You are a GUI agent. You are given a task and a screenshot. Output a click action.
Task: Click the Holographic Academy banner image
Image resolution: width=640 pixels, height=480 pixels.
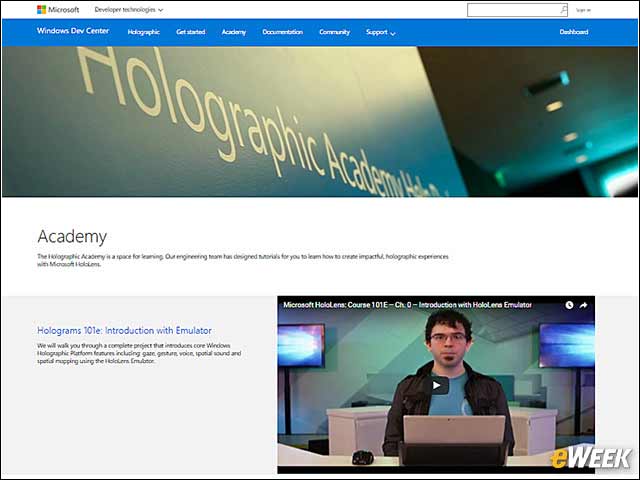[x=320, y=122]
